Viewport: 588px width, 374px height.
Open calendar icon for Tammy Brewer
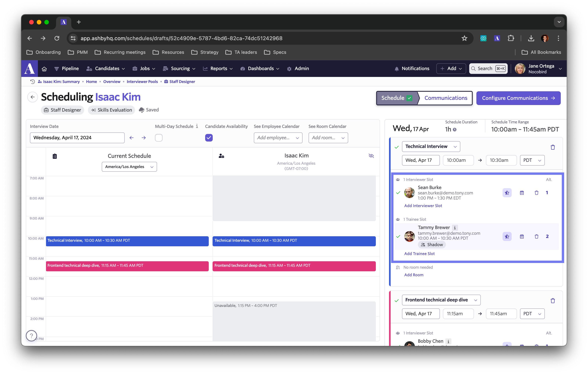click(x=522, y=236)
